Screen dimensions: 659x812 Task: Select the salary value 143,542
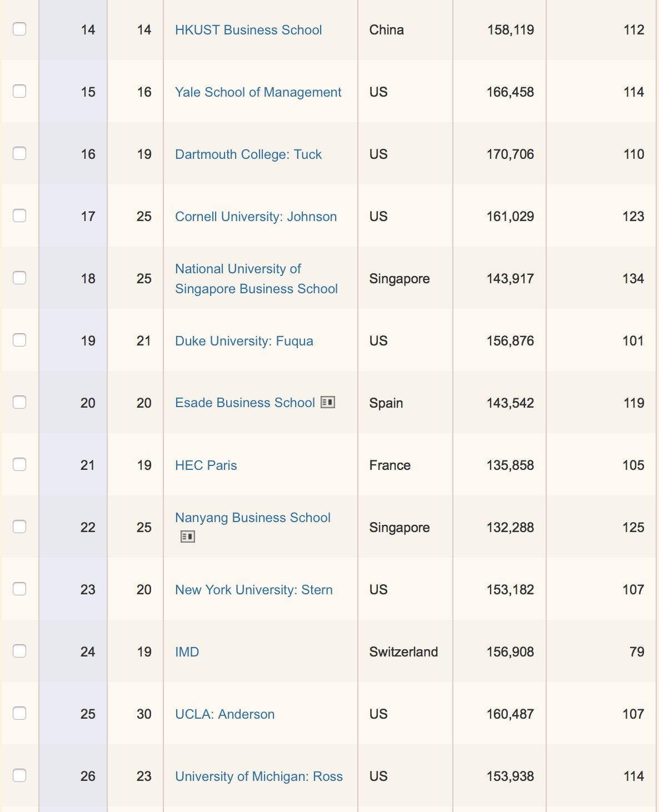(511, 403)
